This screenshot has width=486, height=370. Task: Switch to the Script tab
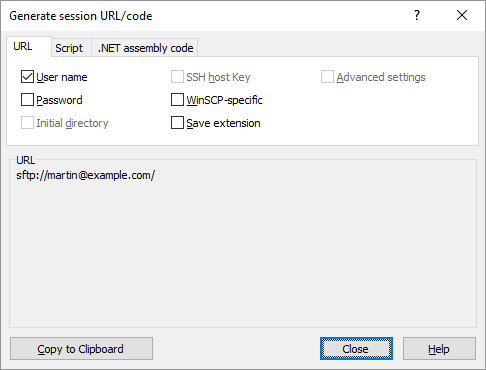(69, 48)
